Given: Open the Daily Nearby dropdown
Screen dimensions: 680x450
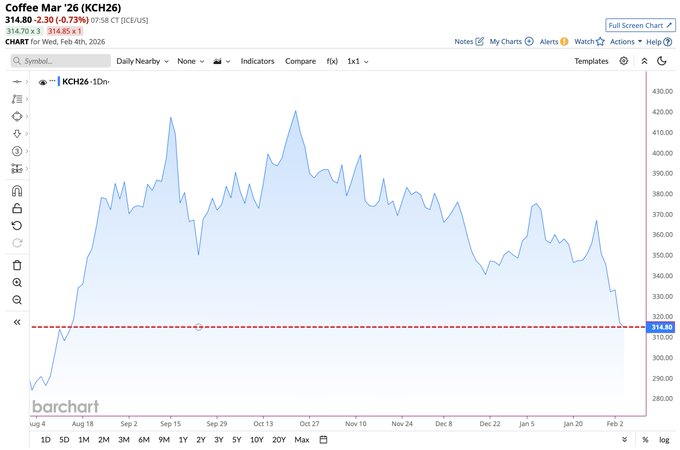Looking at the screenshot, I should coord(141,61).
